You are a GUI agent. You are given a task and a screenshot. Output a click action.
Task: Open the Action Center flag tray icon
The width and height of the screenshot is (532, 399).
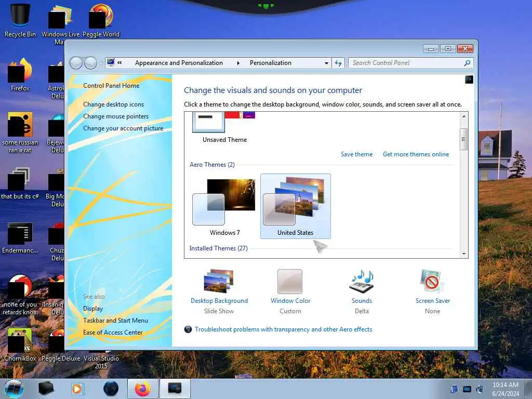[454, 389]
